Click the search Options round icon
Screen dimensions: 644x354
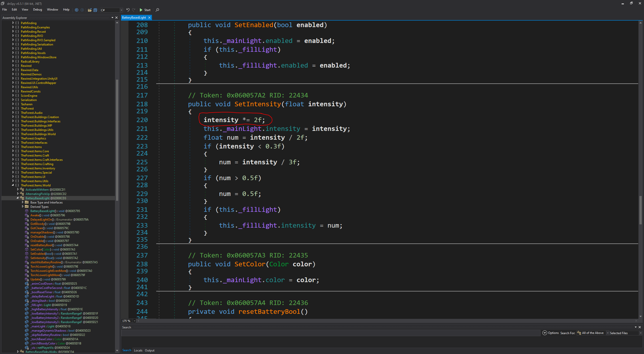tap(545, 333)
